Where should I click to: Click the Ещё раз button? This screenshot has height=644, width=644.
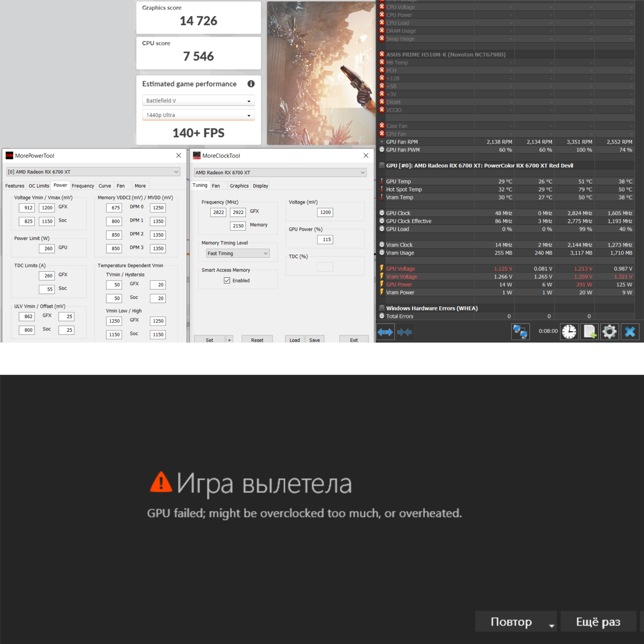[x=598, y=622]
